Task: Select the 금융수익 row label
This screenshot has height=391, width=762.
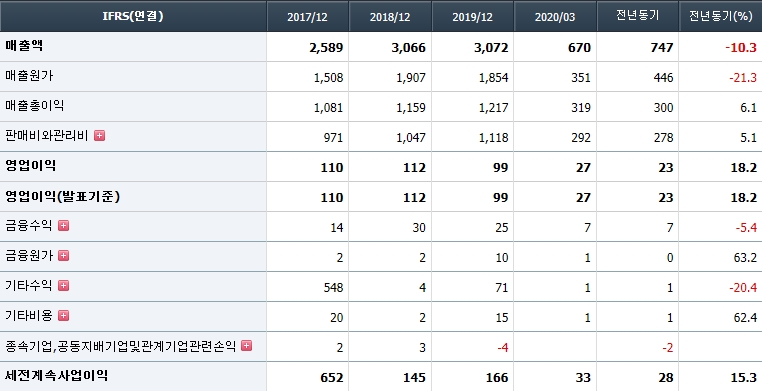Action: pos(29,226)
